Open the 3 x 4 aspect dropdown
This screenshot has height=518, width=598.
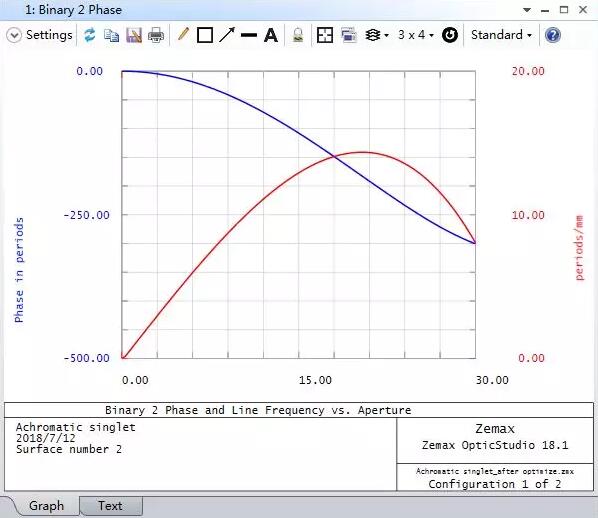pyautogui.click(x=416, y=35)
